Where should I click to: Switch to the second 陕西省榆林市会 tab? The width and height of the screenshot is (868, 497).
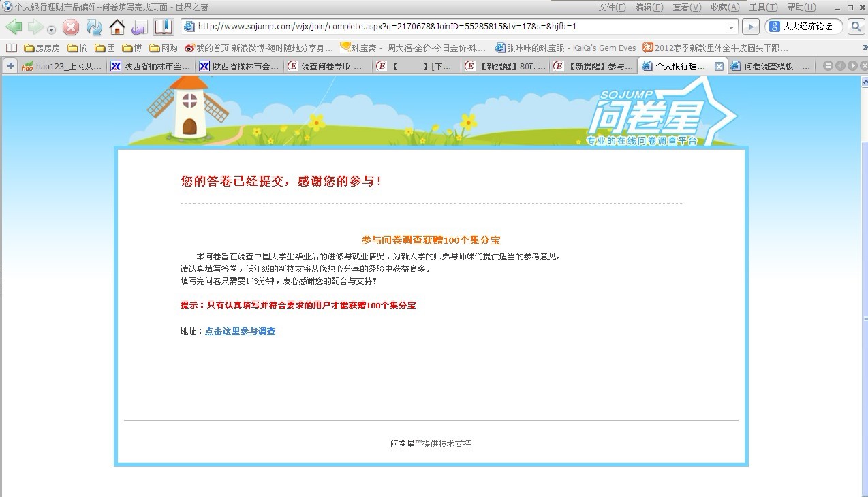pyautogui.click(x=239, y=66)
